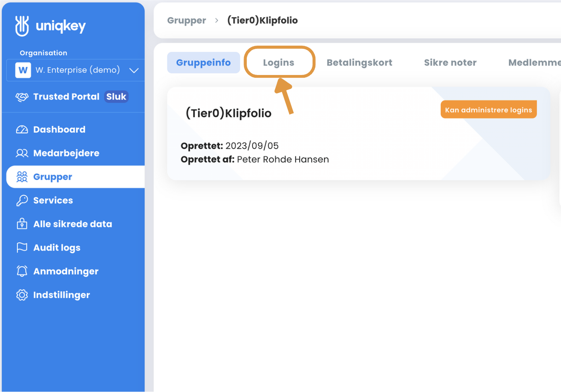Click the (Tier0)Klipfolio breadcrumb title
The height and width of the screenshot is (392, 561).
262,20
